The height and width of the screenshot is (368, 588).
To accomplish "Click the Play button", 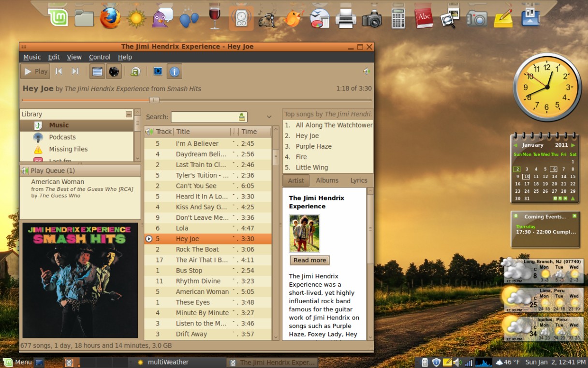I will tap(35, 72).
